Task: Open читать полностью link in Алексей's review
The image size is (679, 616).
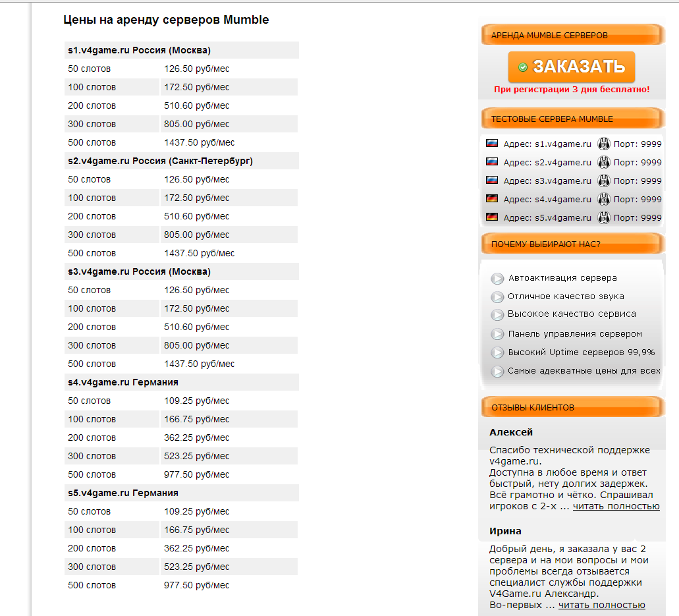Action: (616, 506)
